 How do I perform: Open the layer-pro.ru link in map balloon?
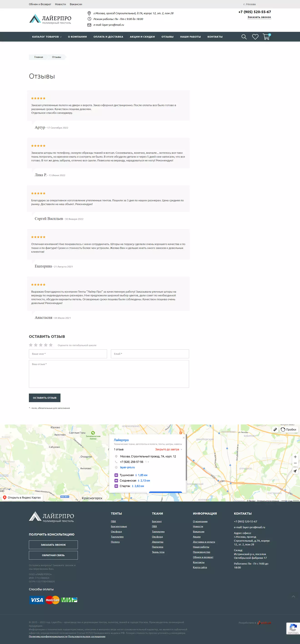pos(127,467)
